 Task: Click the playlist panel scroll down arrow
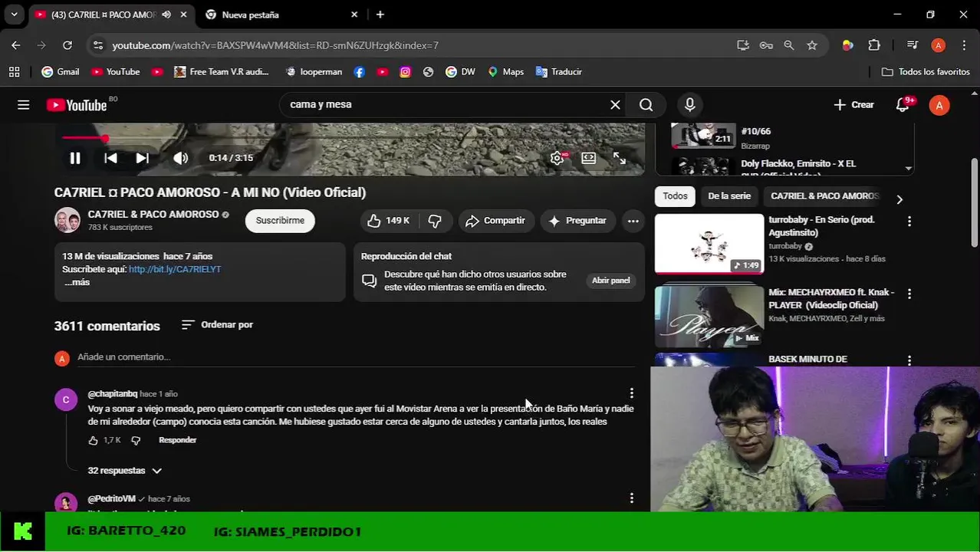tap(909, 169)
